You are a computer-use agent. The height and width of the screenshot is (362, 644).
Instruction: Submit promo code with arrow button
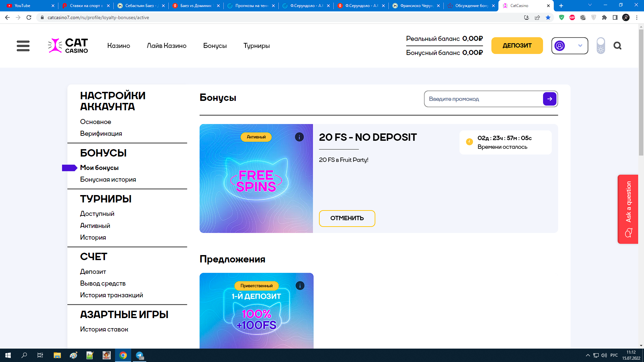point(549,99)
